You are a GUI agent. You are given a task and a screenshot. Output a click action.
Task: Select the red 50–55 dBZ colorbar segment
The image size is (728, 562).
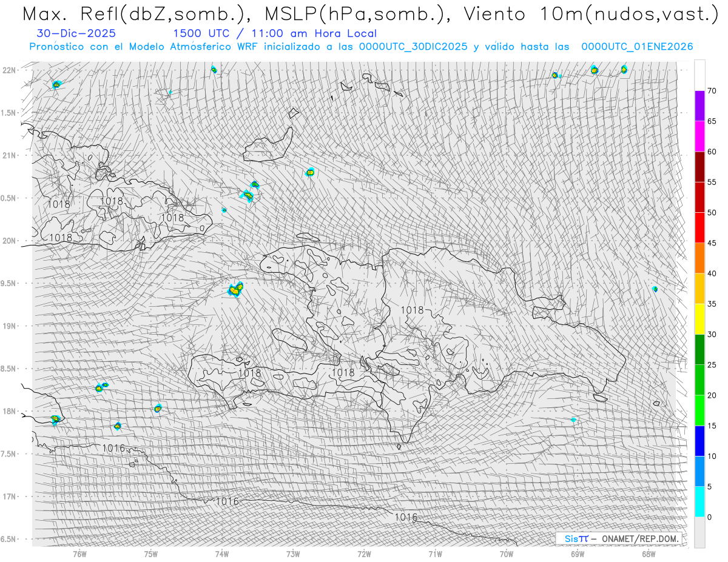coord(699,197)
